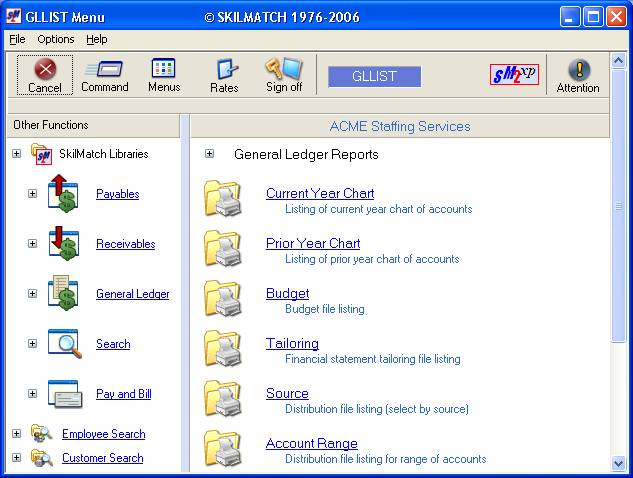Click the GLLIST menu name field
The image size is (633, 478).
pyautogui.click(x=374, y=77)
